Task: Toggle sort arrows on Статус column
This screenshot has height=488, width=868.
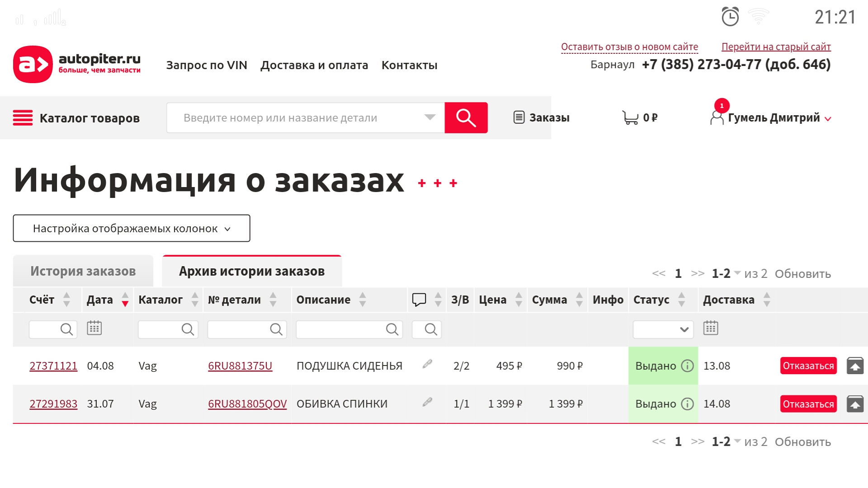Action: tap(682, 300)
